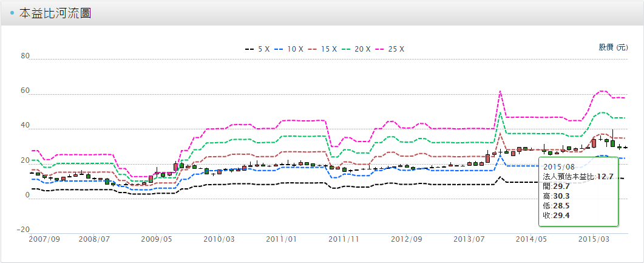Image resolution: width=644 pixels, height=263 pixels.
Task: Click the 80 value on the y-axis
Action: tap(25, 56)
